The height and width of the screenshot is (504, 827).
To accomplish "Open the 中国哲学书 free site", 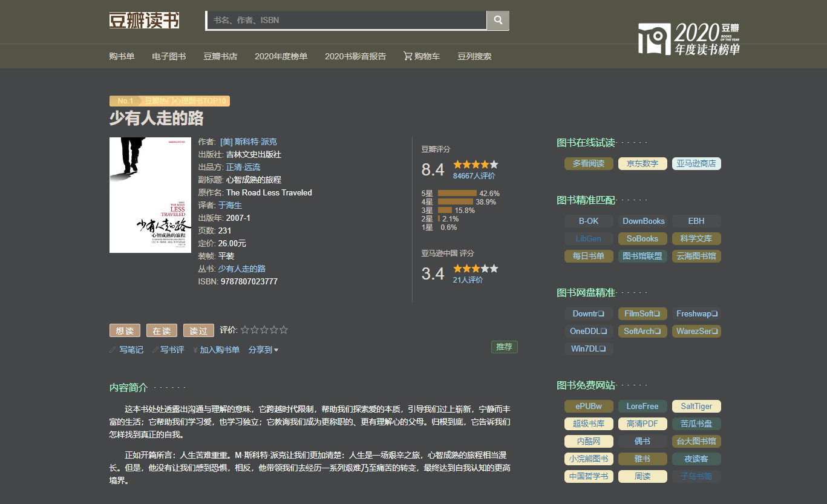I will [x=589, y=476].
